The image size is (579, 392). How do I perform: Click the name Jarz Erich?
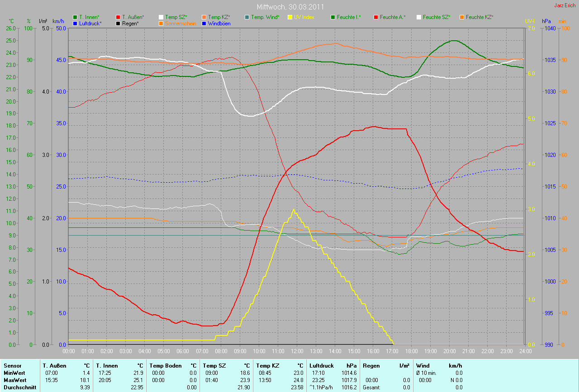[x=565, y=5]
